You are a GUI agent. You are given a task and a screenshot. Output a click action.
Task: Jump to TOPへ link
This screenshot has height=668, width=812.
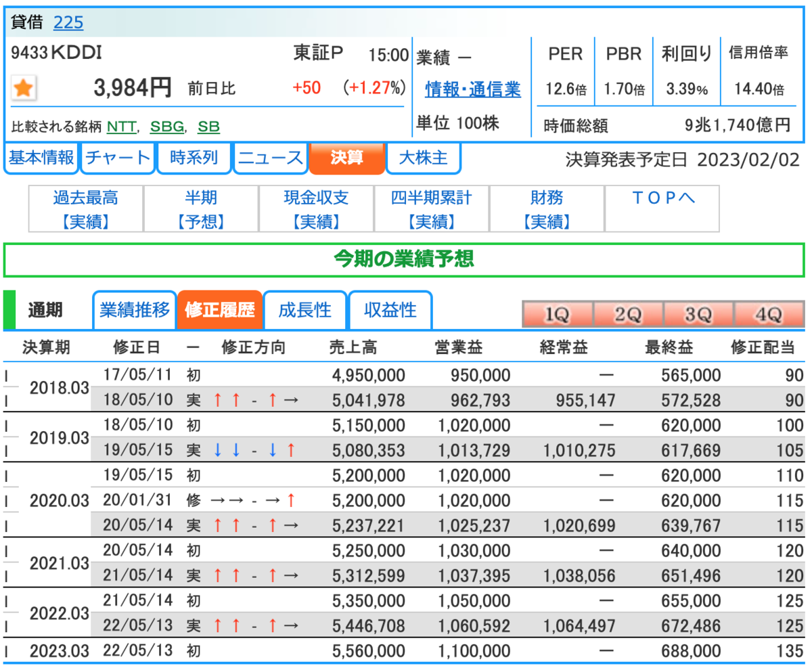pos(662,209)
